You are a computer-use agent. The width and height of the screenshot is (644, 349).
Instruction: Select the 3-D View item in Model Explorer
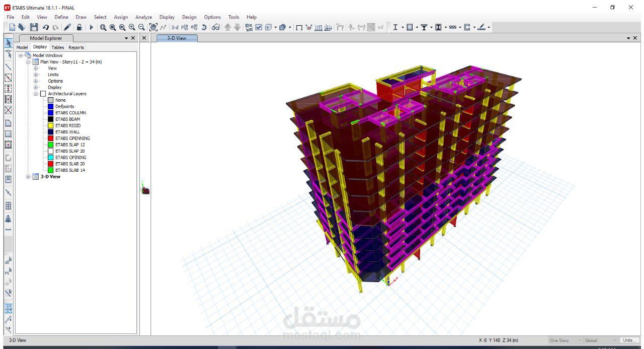tap(50, 177)
